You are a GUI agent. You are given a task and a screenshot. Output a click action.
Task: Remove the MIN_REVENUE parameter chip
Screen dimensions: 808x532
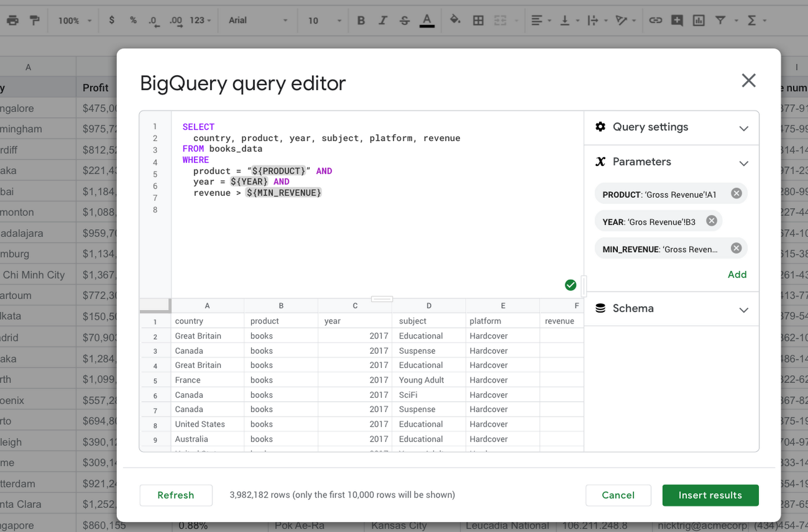(x=736, y=248)
